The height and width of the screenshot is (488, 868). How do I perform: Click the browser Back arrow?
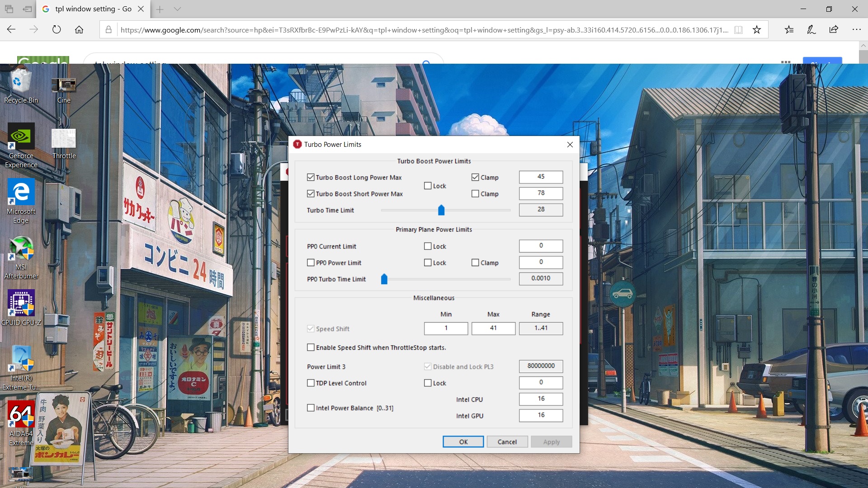tap(11, 30)
